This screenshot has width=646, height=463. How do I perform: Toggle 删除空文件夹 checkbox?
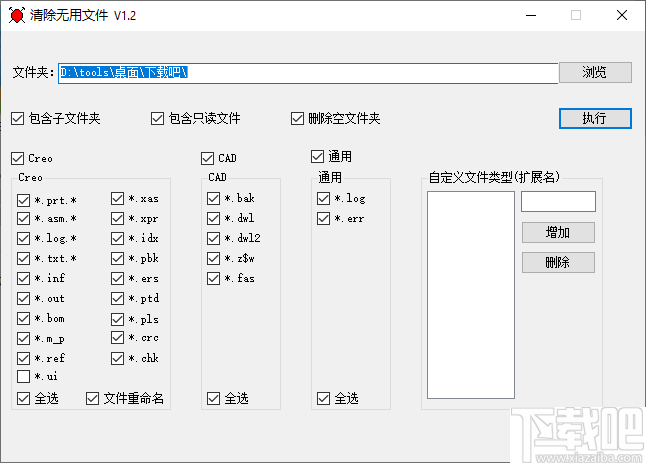tap(297, 119)
